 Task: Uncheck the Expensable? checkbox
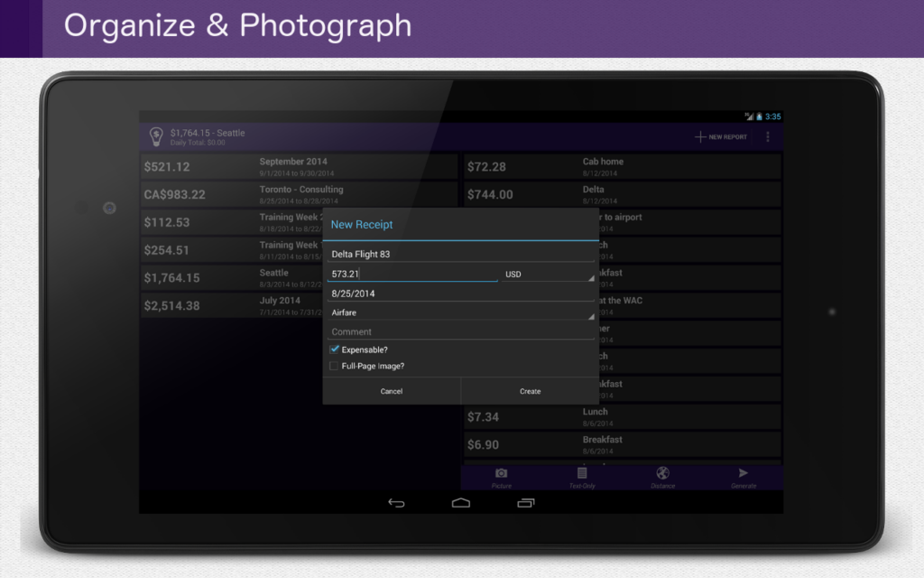[x=334, y=350]
